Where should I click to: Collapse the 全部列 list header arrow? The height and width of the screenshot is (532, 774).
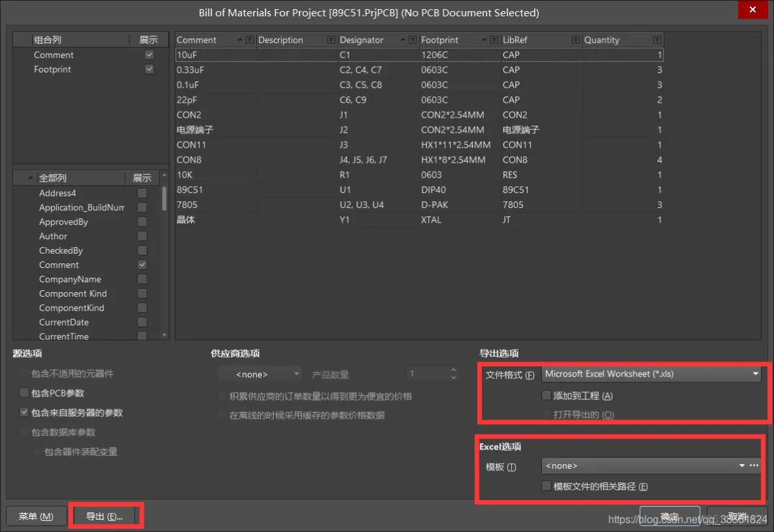31,178
